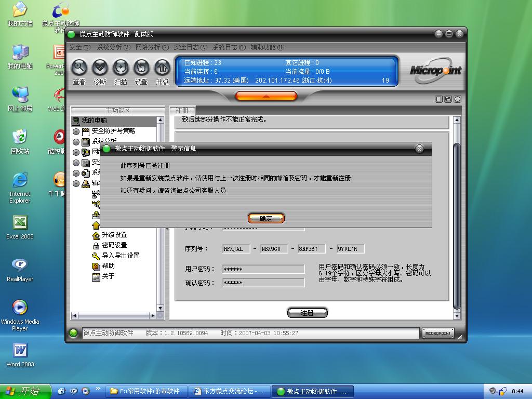This screenshot has height=399, width=532.
Task: Click the Micropoint logo
Action: pos(436,70)
